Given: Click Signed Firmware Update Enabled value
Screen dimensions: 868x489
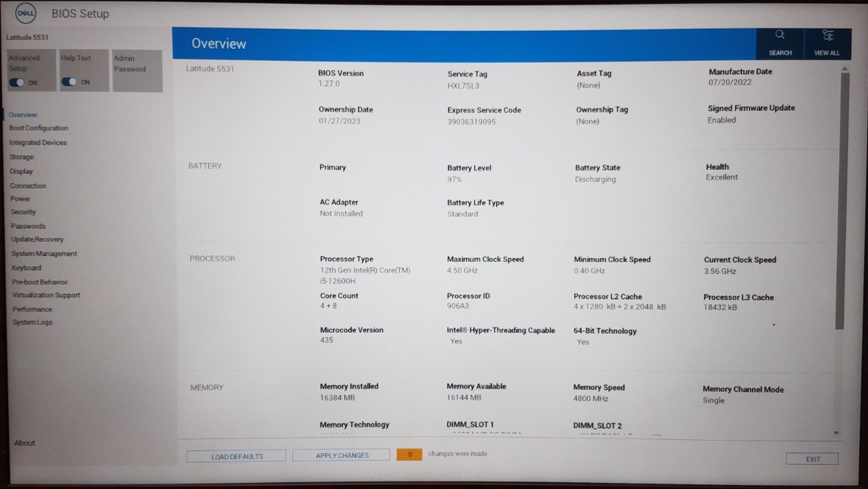Looking at the screenshot, I should click(x=722, y=120).
